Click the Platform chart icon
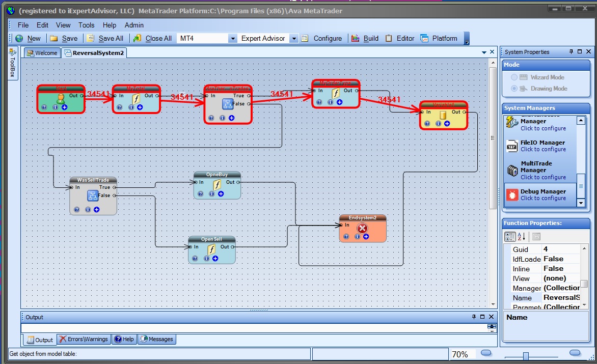The width and height of the screenshot is (597, 364). click(x=424, y=38)
